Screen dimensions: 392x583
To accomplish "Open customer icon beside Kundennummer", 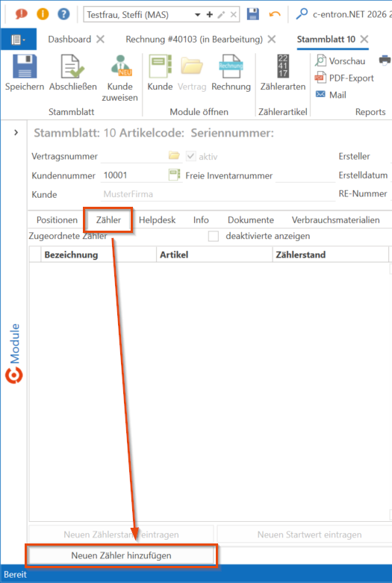I will click(174, 175).
